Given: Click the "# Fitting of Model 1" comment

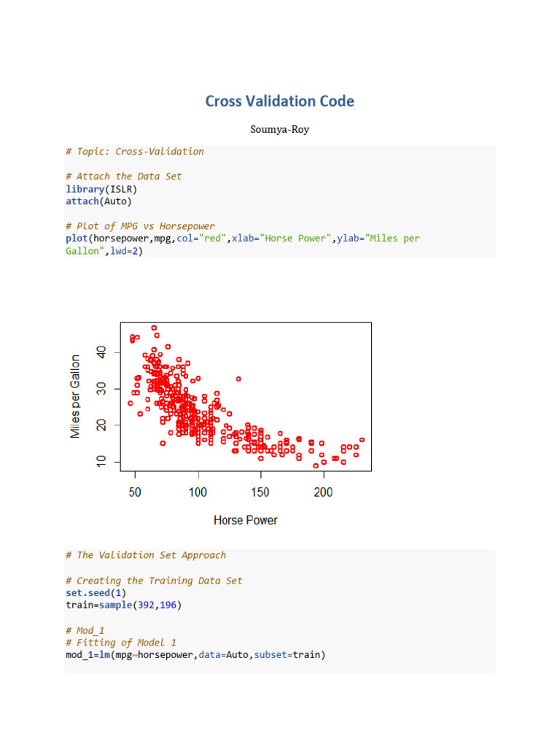Looking at the screenshot, I should point(121,643).
